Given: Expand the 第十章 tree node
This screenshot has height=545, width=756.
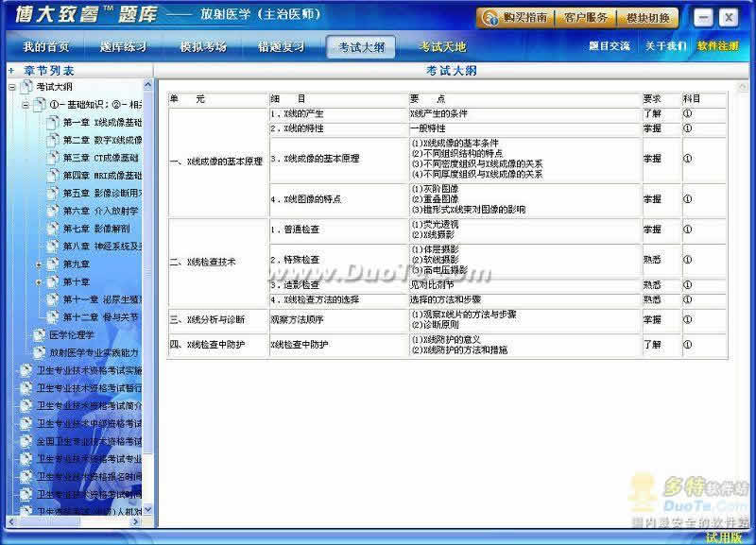Looking at the screenshot, I should point(39,281).
